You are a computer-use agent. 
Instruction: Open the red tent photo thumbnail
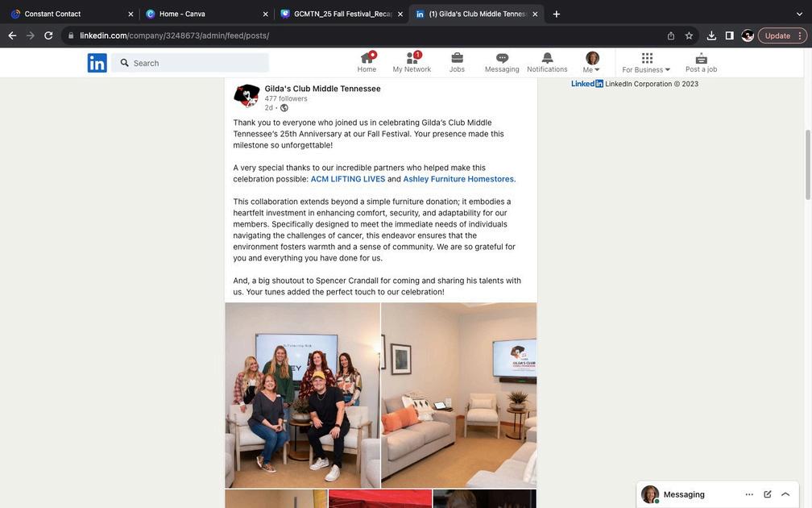pyautogui.click(x=380, y=498)
